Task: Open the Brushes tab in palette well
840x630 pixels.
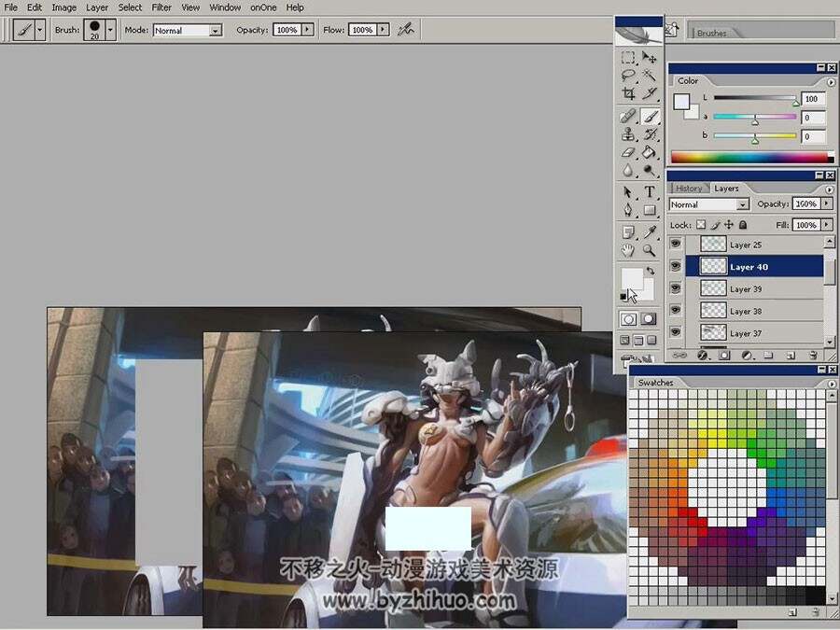Action: click(x=711, y=34)
